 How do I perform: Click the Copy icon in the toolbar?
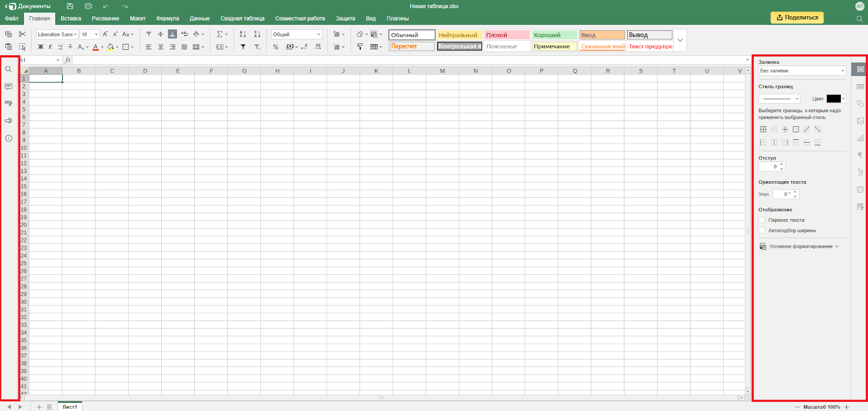[x=9, y=34]
